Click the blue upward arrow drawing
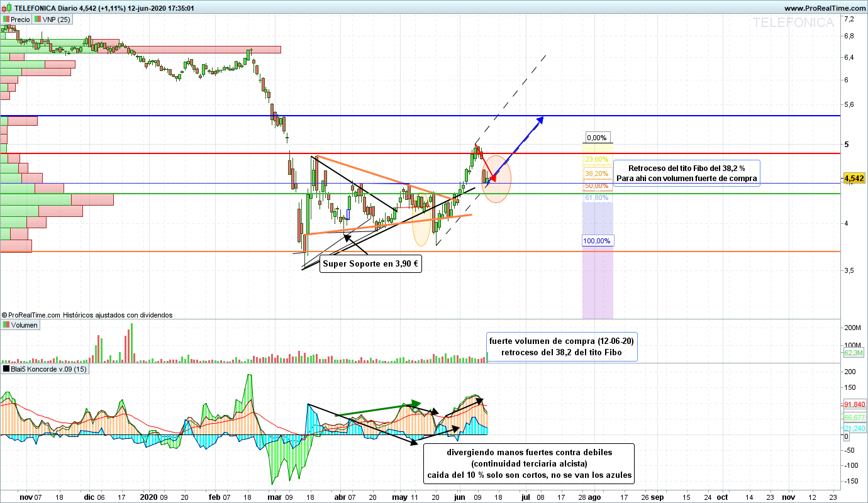The image size is (868, 503). [x=517, y=147]
